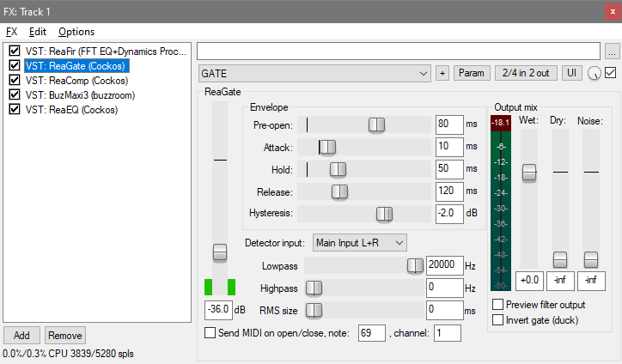This screenshot has width=622, height=364.
Task: Expand the Detector input dropdown
Action: (x=359, y=243)
